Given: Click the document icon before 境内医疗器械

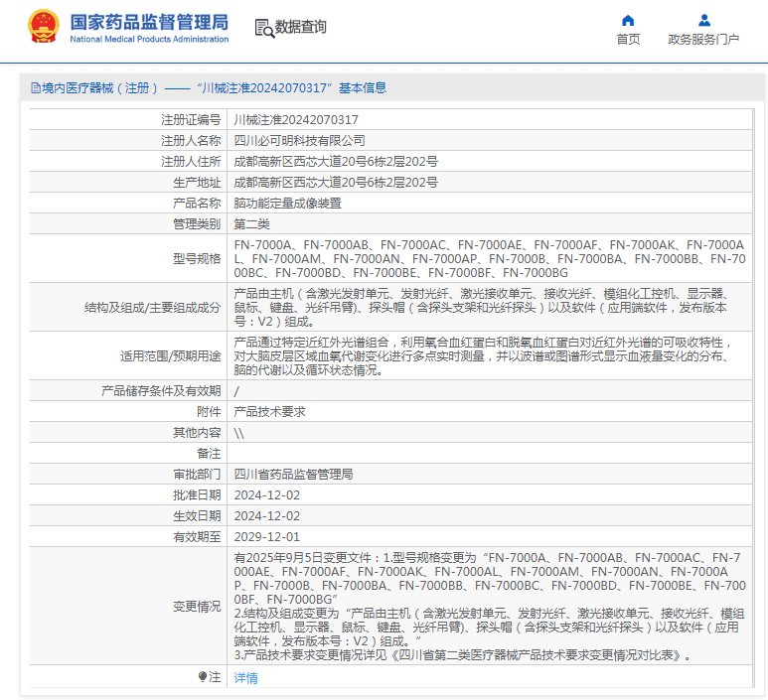Looking at the screenshot, I should 35,88.
